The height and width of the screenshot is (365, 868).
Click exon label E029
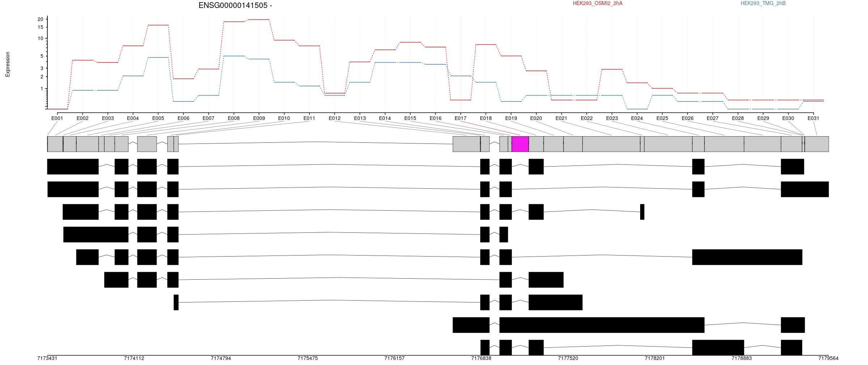tap(763, 118)
